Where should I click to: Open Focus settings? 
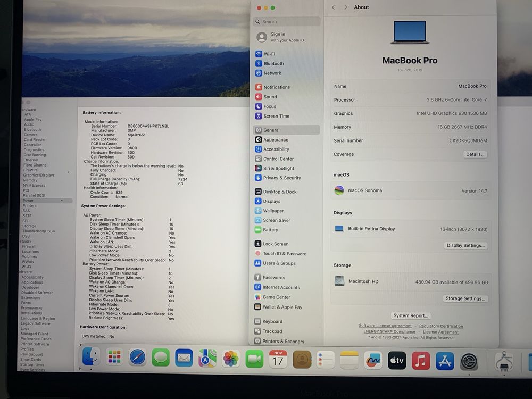(x=265, y=106)
